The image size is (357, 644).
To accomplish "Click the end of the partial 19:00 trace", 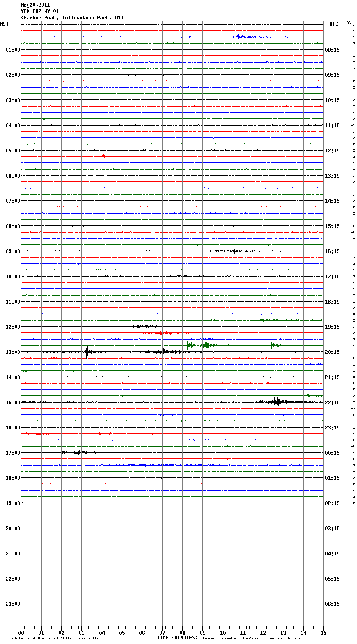I will click(121, 503).
